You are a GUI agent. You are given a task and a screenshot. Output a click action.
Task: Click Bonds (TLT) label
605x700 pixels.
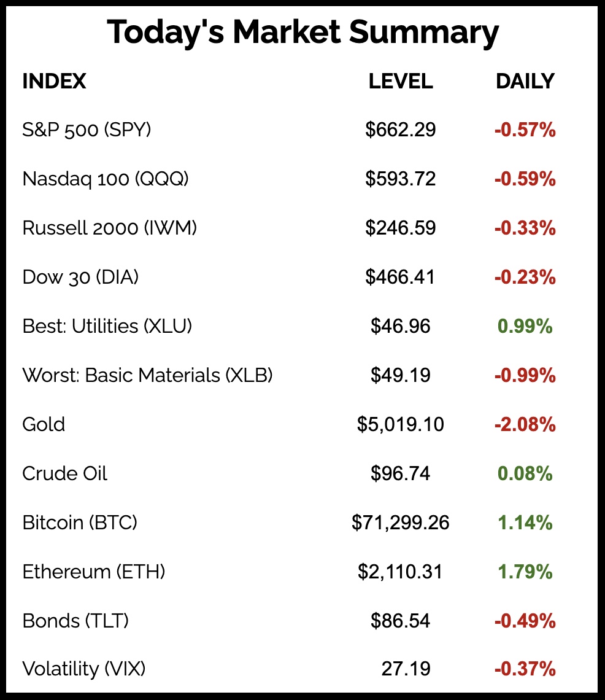coord(75,621)
